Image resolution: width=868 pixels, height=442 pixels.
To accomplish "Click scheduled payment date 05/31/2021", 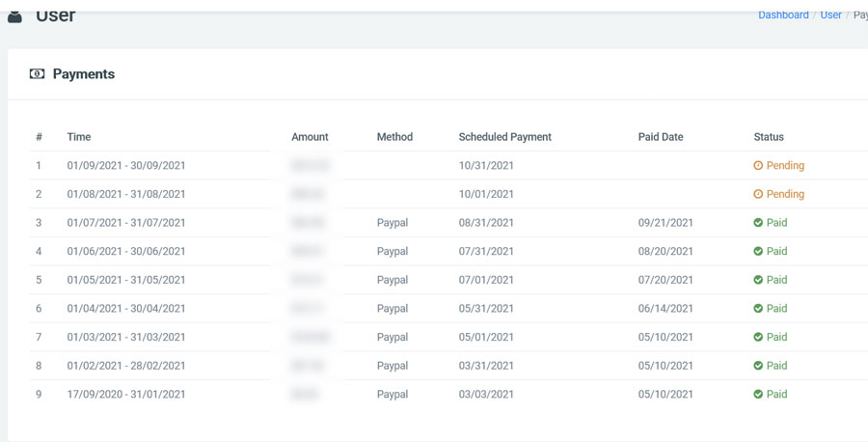I will (x=486, y=309).
